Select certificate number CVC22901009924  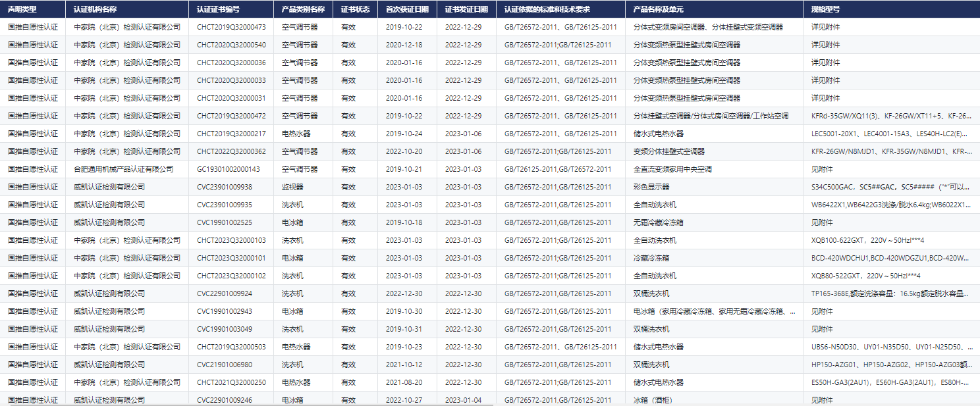tap(224, 293)
